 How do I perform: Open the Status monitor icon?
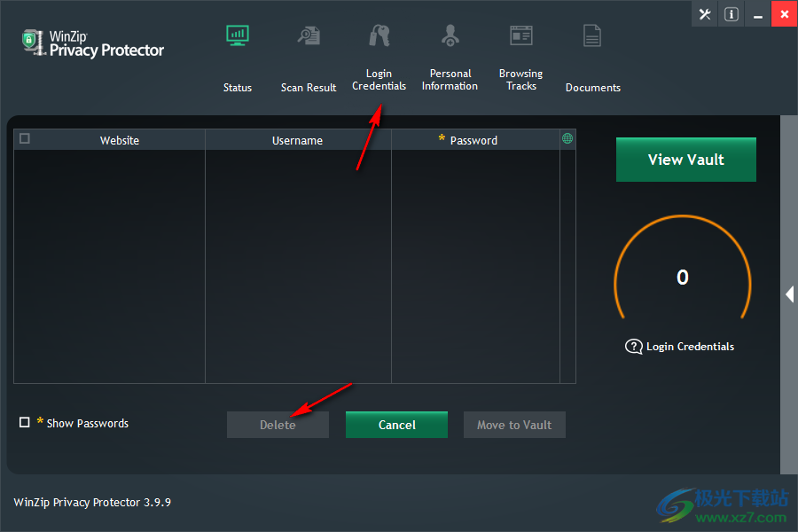click(238, 35)
